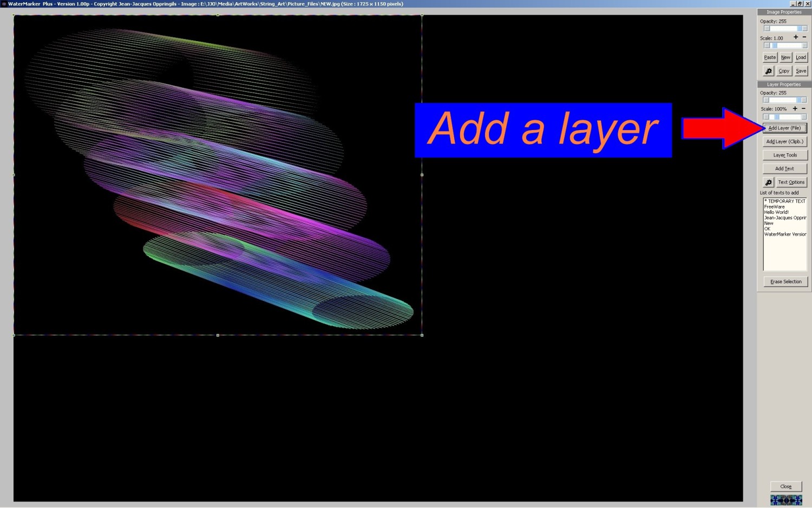Open Text Options
The image size is (812, 508).
point(791,183)
